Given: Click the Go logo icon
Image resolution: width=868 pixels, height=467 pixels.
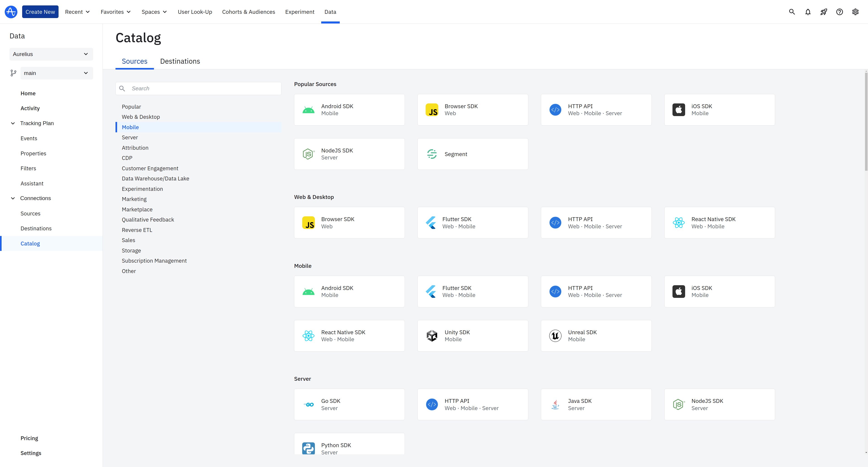Looking at the screenshot, I should 308,404.
